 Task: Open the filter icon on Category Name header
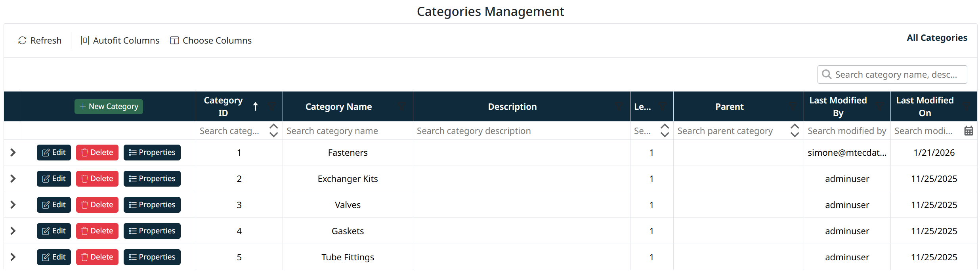point(401,107)
